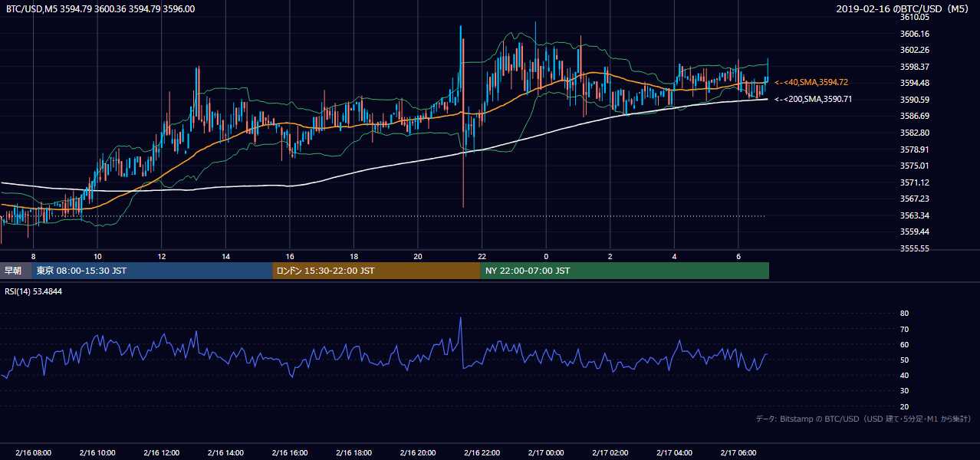
Task: Click the Bitstamp data source note
Action: 864,419
